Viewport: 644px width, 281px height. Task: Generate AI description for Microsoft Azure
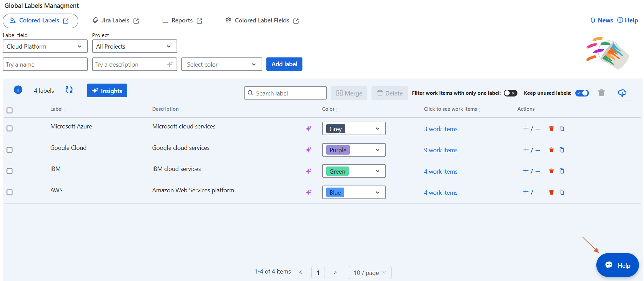tap(309, 128)
